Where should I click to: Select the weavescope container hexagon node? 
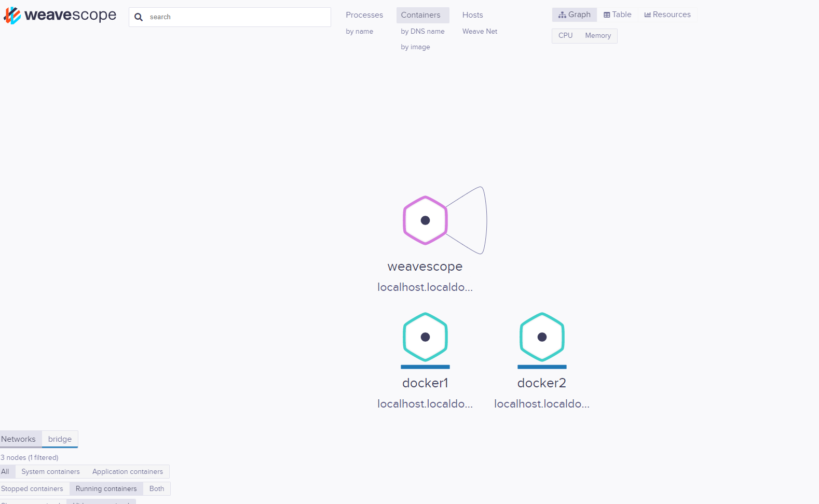425,220
